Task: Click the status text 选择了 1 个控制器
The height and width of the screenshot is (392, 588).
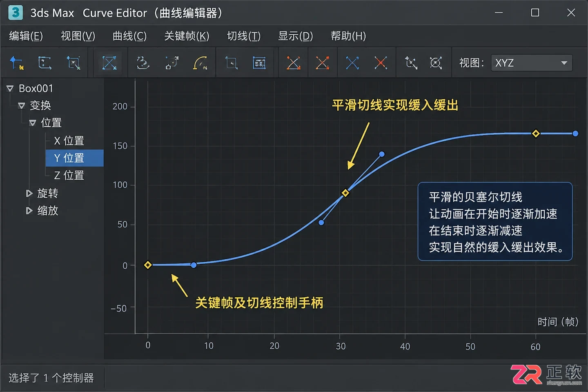Action: coord(51,378)
